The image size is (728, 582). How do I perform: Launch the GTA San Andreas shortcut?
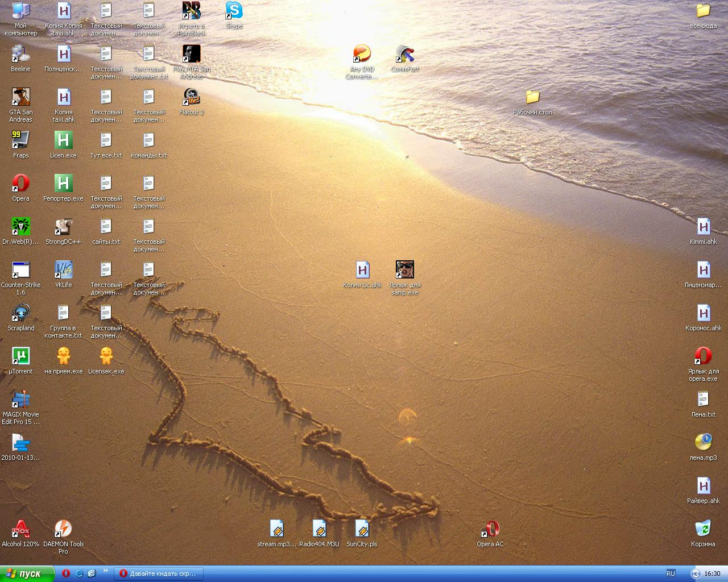[20, 105]
